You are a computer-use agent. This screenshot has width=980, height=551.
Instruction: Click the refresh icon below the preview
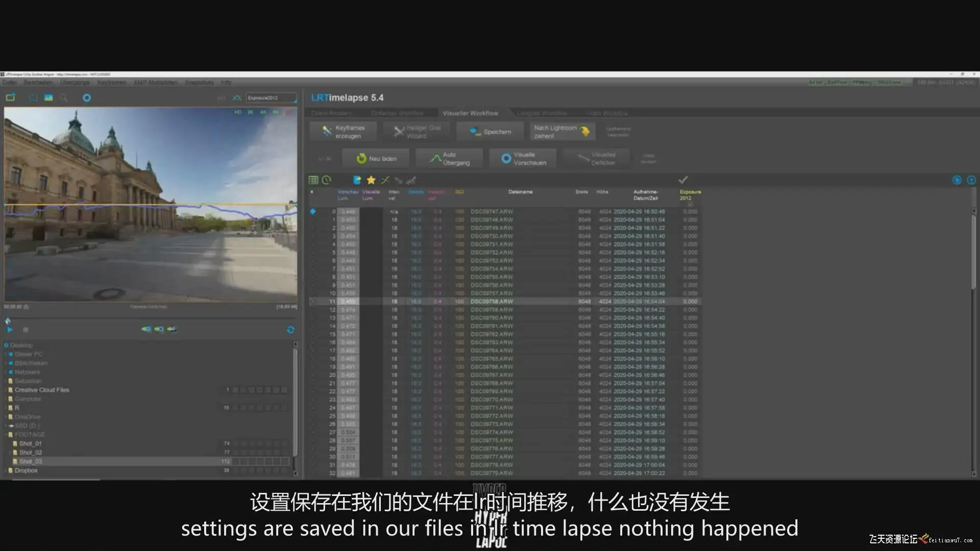coord(290,330)
